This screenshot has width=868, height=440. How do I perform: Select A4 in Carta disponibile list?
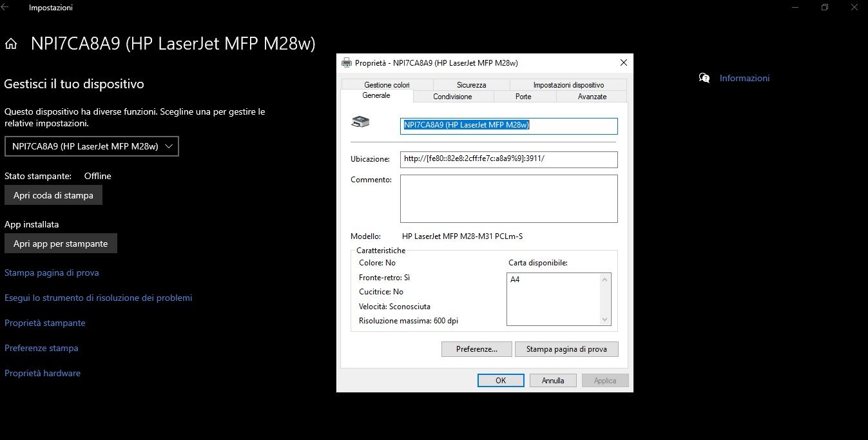tap(515, 280)
